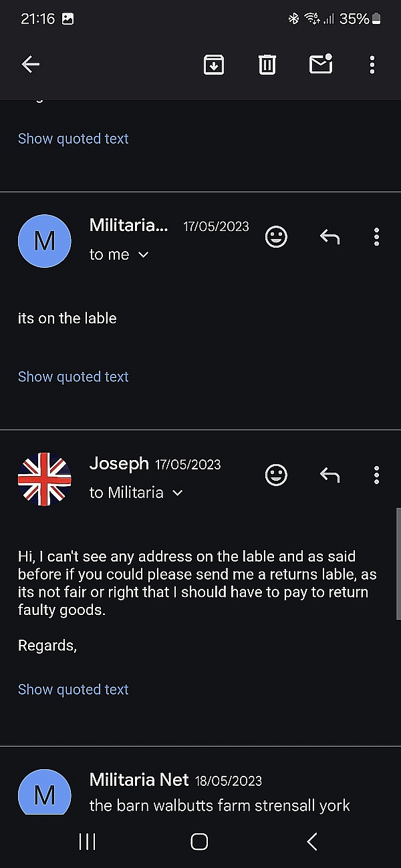The image size is (401, 868).
Task: Expand recipient details next to 'to Militaria'
Action: [x=177, y=493]
